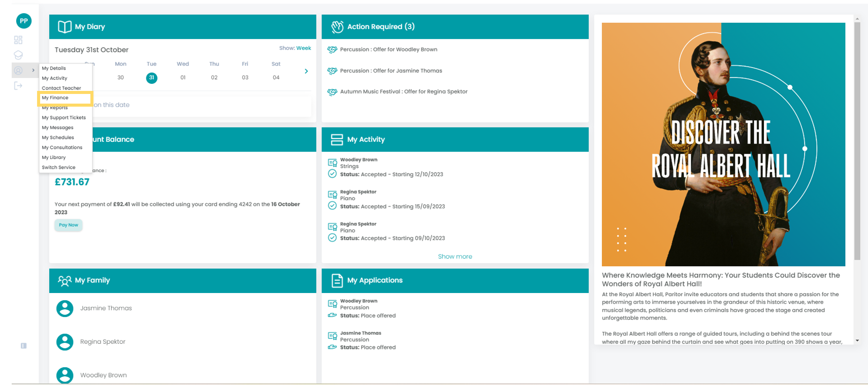Click the My Activity panel header icon
Image resolution: width=868 pixels, height=387 pixels.
(337, 140)
